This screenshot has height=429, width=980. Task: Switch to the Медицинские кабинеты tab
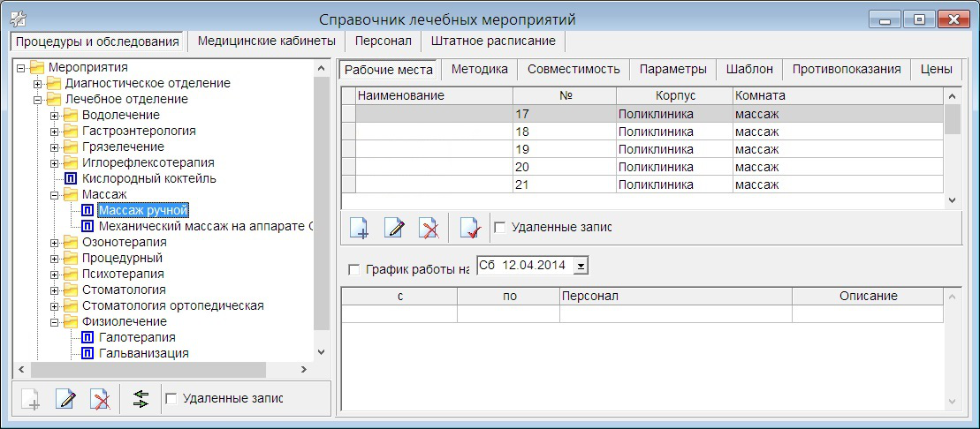pyautogui.click(x=266, y=41)
